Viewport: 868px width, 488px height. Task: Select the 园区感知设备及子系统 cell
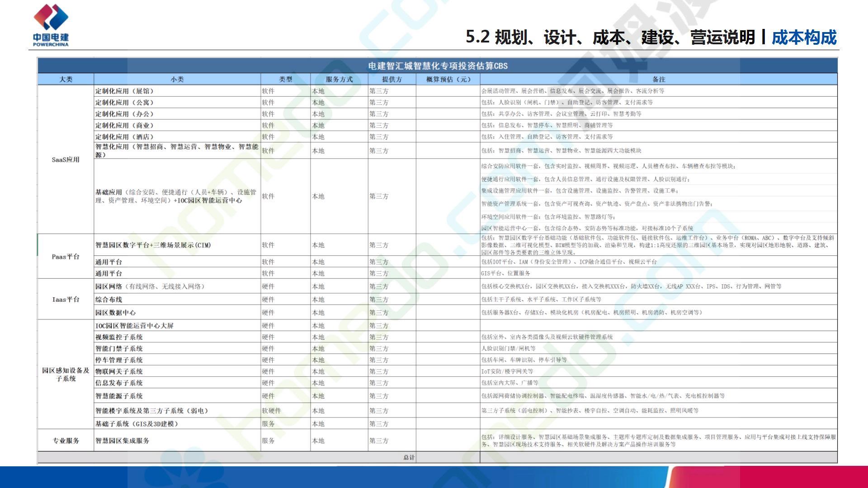point(66,374)
